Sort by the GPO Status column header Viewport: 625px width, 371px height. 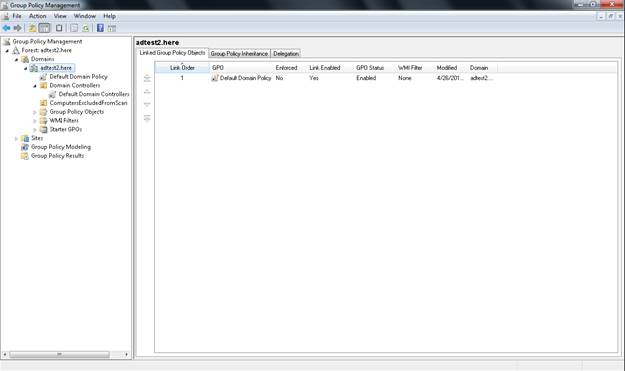(374, 68)
